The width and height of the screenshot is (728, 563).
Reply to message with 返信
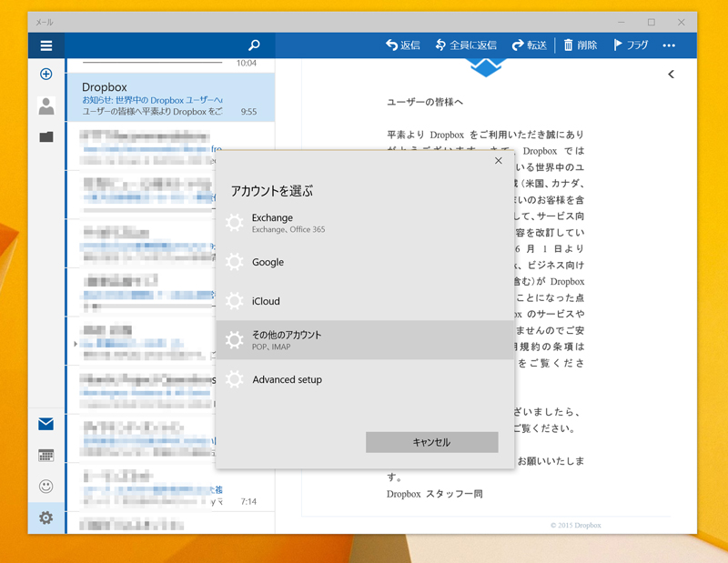402,45
